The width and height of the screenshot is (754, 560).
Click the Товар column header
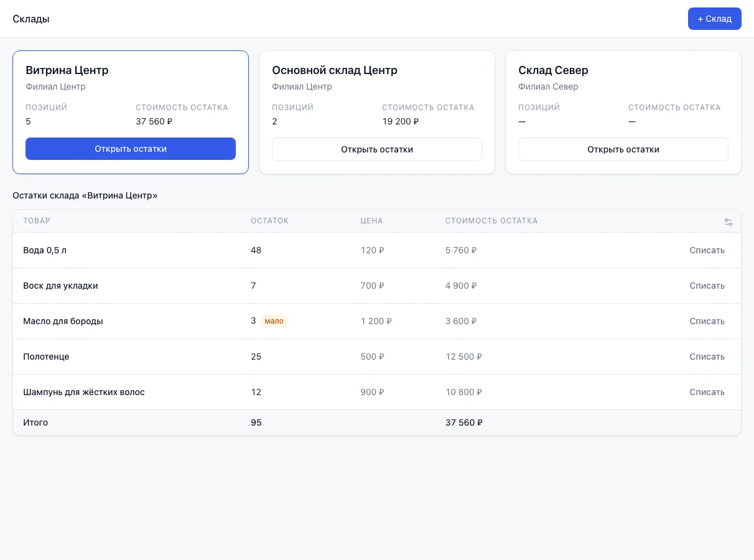[x=37, y=221]
